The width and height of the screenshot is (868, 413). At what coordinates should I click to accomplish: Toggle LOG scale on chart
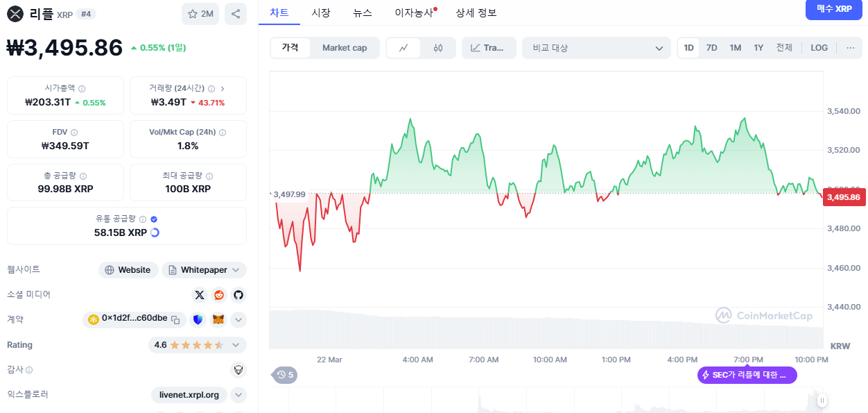click(819, 48)
